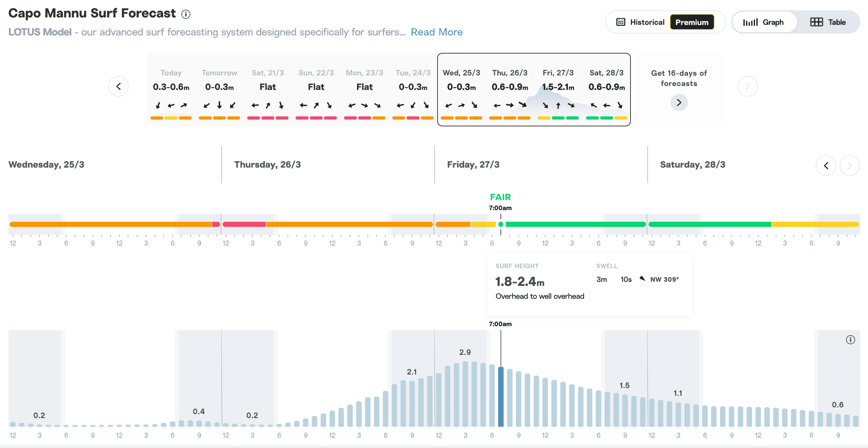Image resolution: width=868 pixels, height=448 pixels.
Task: Select Tomorrow forecast card
Action: (219, 90)
